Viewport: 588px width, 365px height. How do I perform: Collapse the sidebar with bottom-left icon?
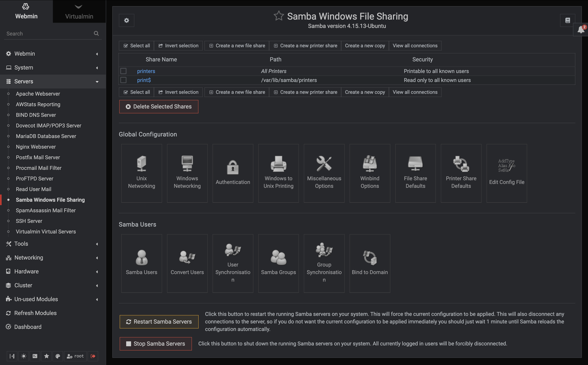tap(12, 356)
